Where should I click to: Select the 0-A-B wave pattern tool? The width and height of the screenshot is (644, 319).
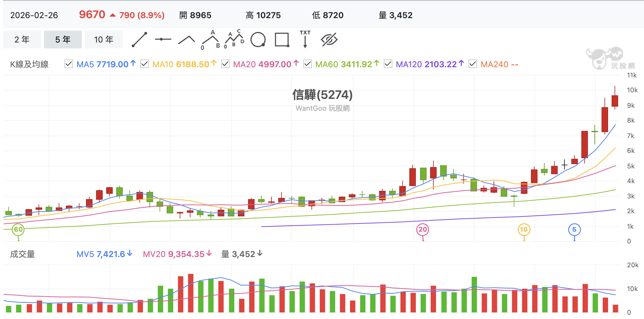coord(211,40)
